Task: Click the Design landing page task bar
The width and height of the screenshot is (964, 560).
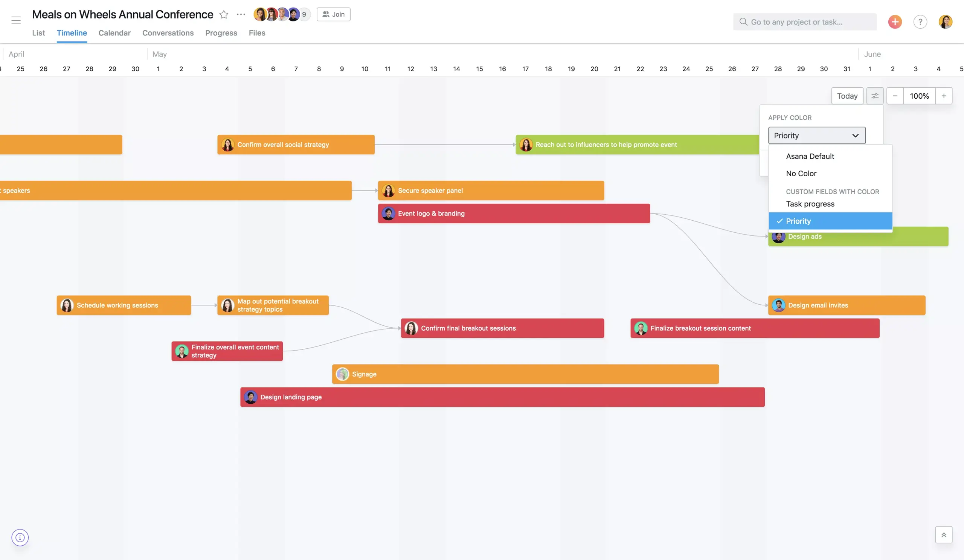Action: pyautogui.click(x=502, y=397)
